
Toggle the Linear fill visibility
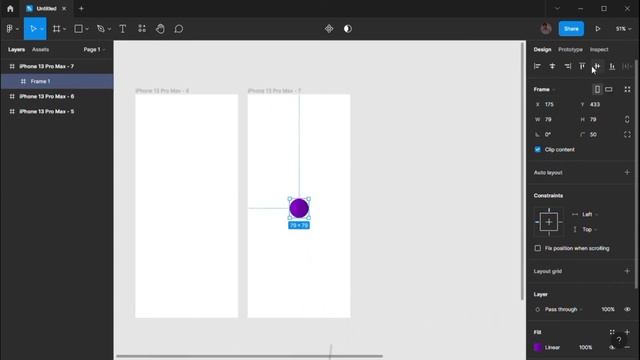click(612, 348)
